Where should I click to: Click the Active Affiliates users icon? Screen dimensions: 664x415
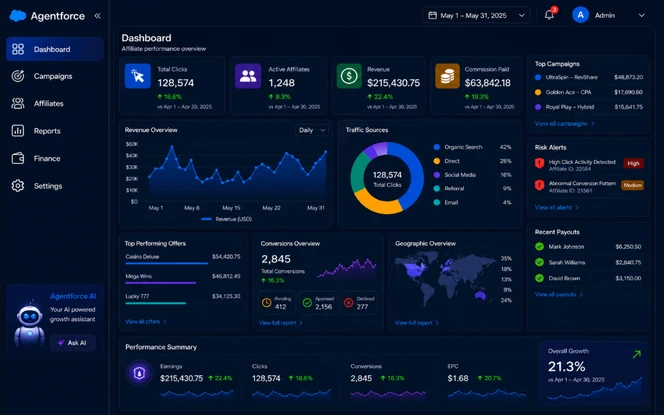(248, 76)
